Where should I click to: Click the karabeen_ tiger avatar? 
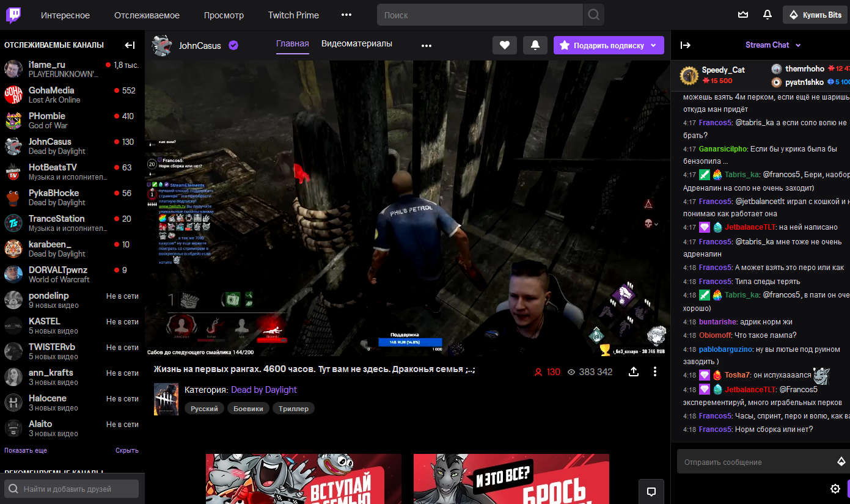click(x=13, y=249)
